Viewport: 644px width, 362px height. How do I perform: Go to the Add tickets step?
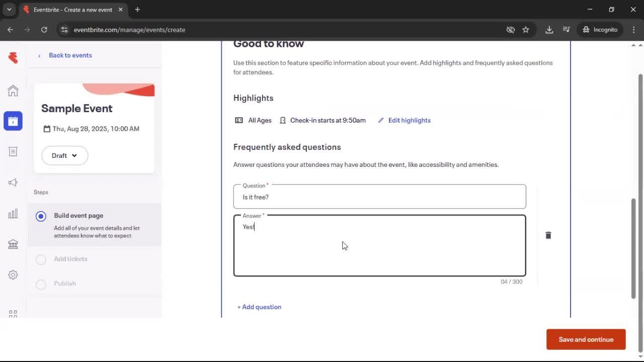click(70, 259)
